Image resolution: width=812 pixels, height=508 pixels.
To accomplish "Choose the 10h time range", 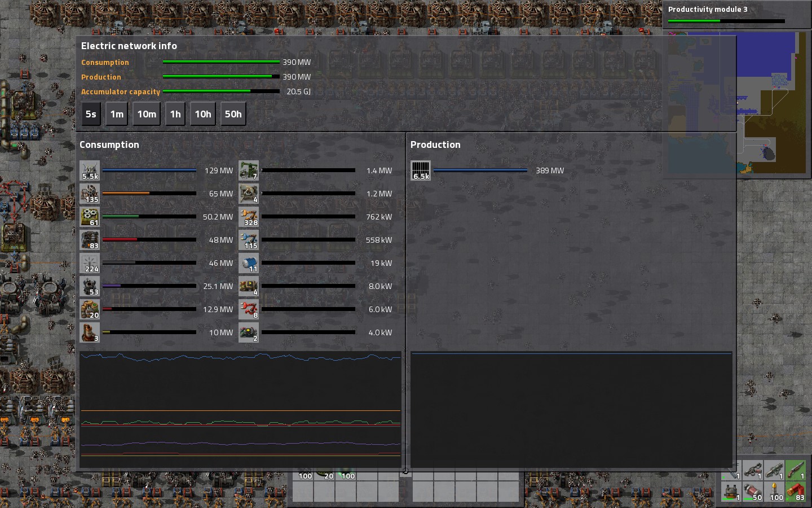I will pos(203,114).
